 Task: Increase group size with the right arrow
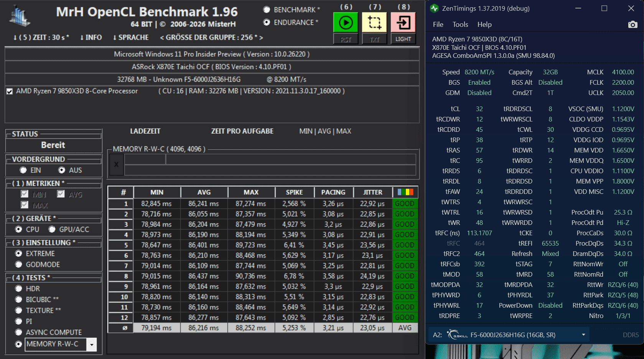pyautogui.click(x=261, y=38)
